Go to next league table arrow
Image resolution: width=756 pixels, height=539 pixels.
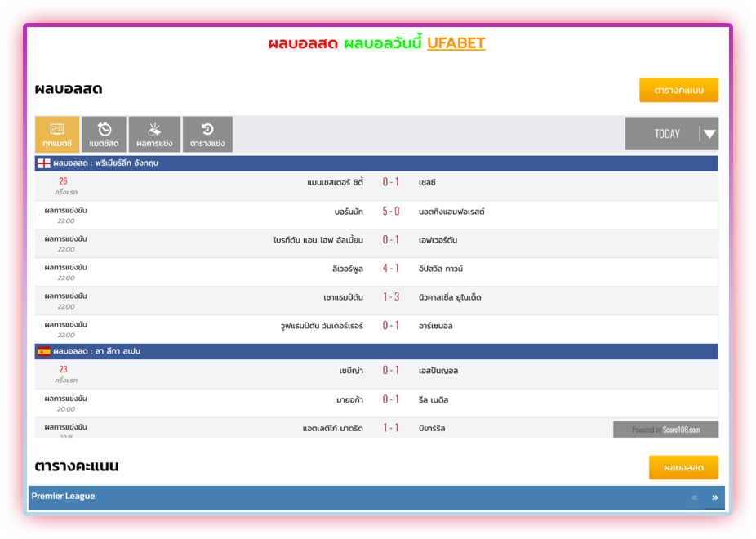pyautogui.click(x=715, y=497)
